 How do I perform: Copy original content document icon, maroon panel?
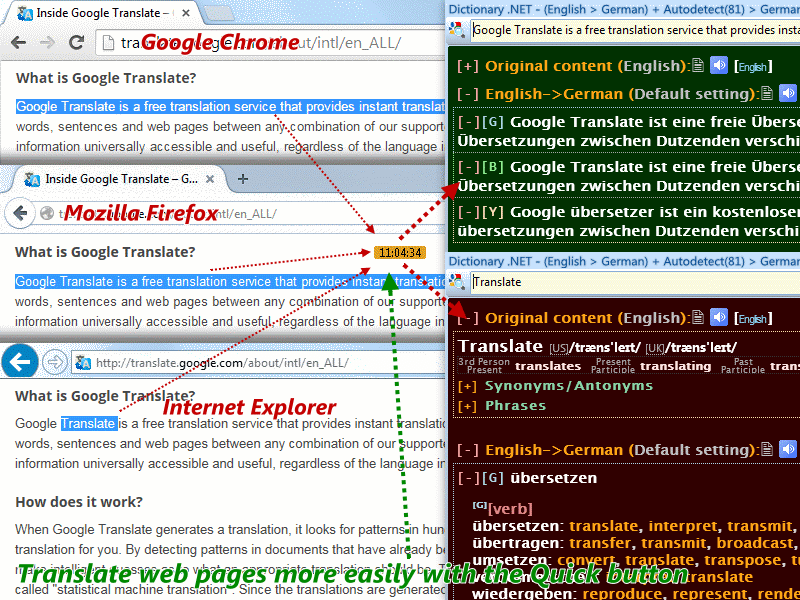(x=698, y=317)
